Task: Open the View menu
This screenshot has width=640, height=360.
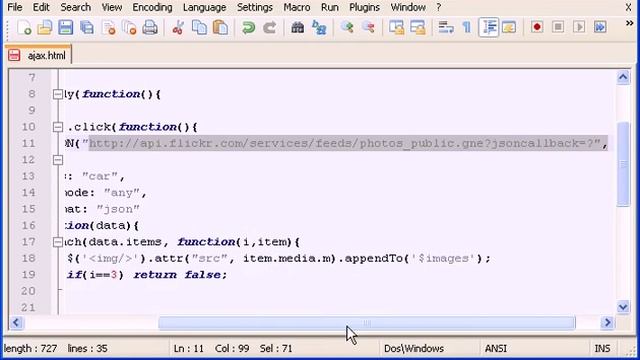Action: pyautogui.click(x=111, y=7)
